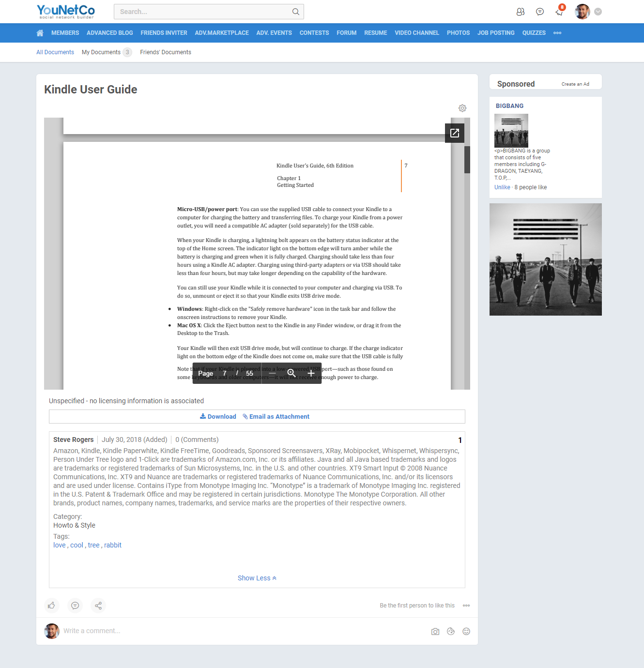Collapse description with Show Less
Viewport: 644px width, 668px height.
coord(257,578)
